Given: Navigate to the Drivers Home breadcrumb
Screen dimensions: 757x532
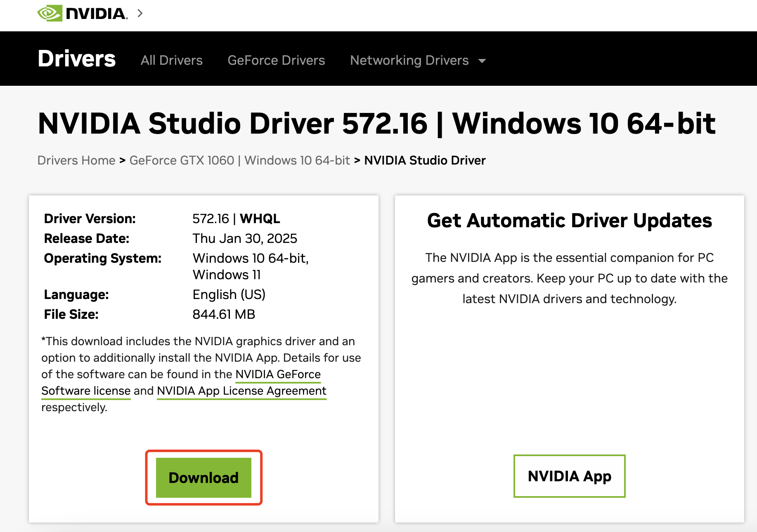Looking at the screenshot, I should coord(76,160).
